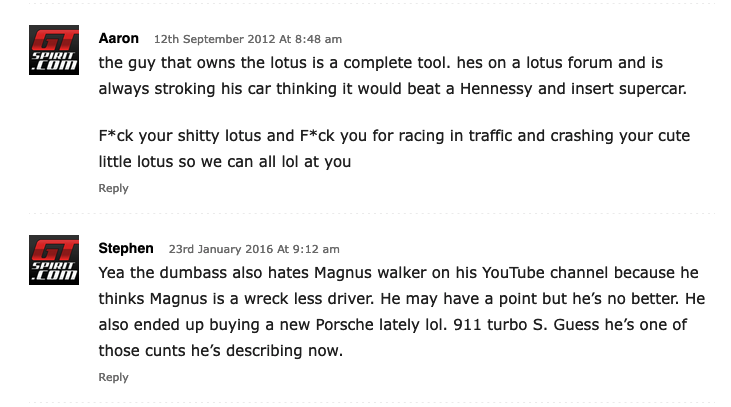The width and height of the screenshot is (731, 407).
Task: Click the dotted divider between the two comments
Action: point(372,214)
